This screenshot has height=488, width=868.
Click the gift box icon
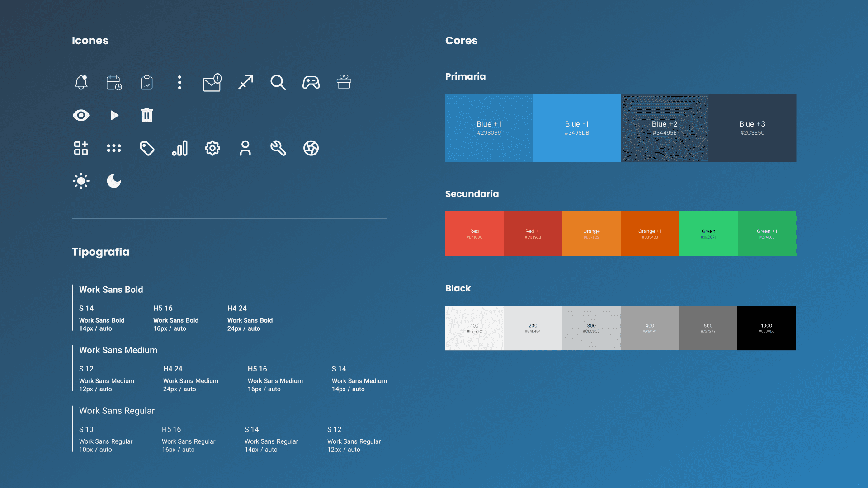pyautogui.click(x=344, y=82)
